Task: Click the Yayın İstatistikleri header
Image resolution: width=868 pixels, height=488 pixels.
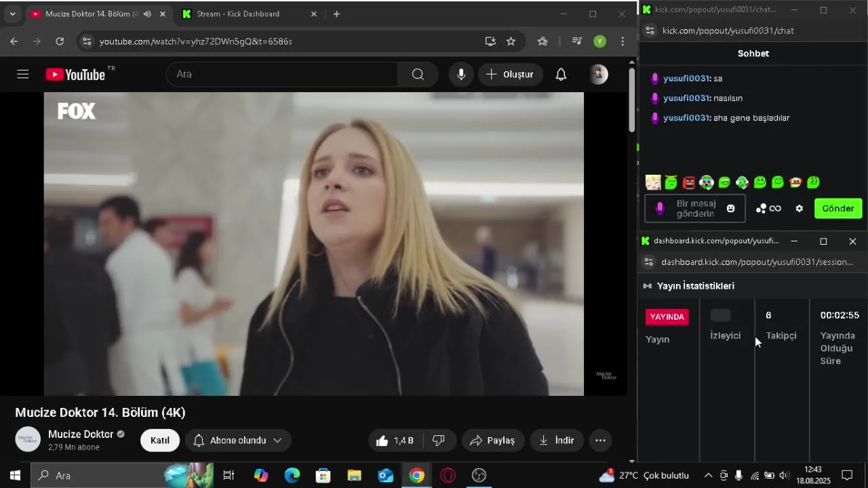Action: (695, 286)
